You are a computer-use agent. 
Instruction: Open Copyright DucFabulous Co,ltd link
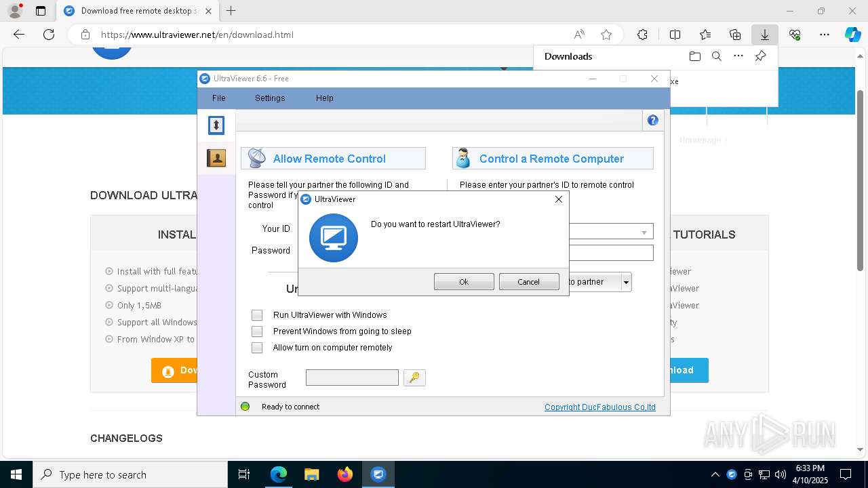(600, 407)
